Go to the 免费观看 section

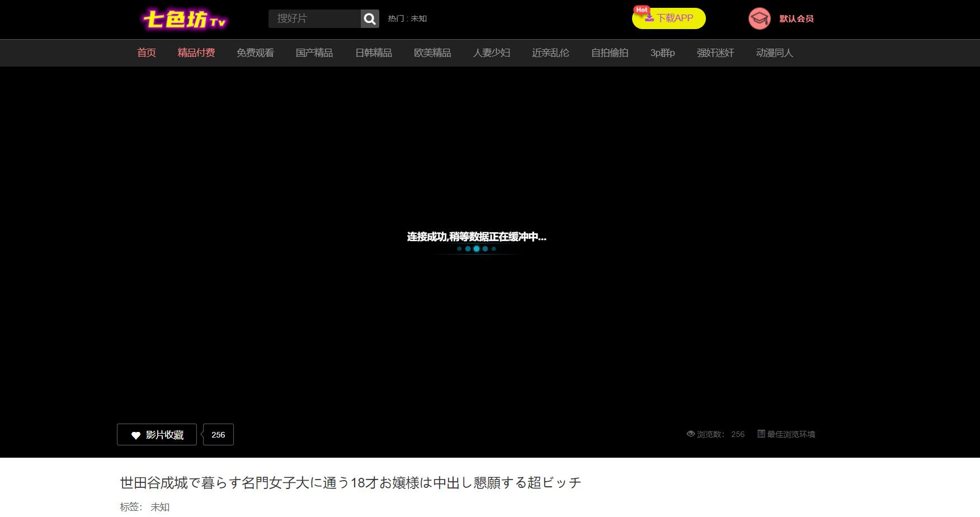click(255, 53)
